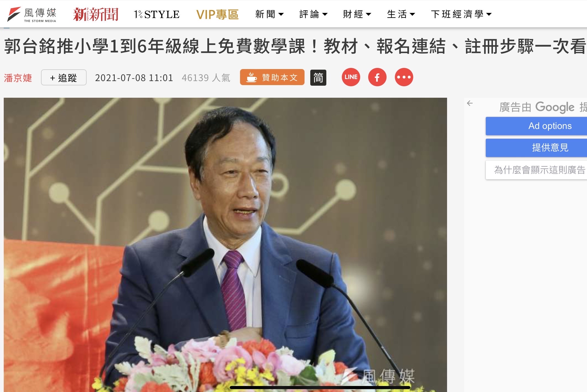Open the 下班經濟學 navigation menu

point(461,14)
